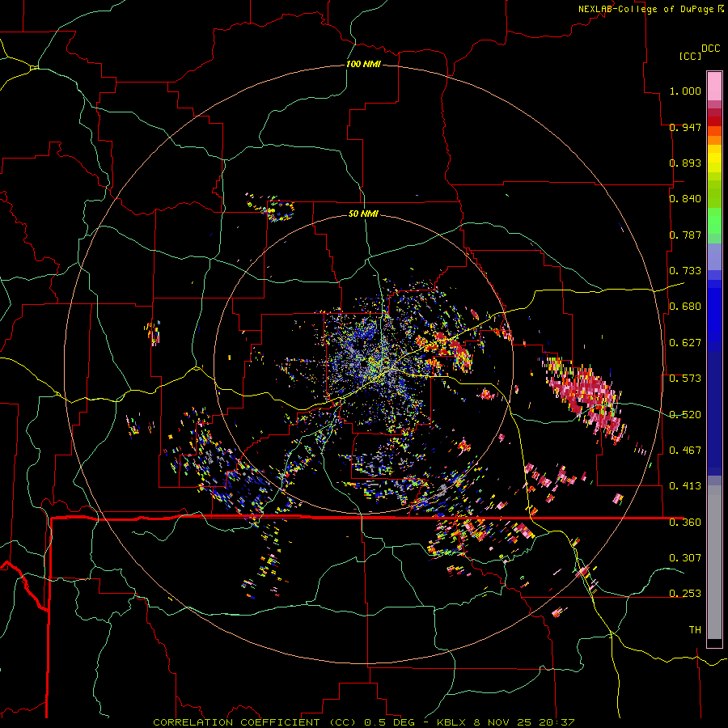Click the 0.893 scale value
The width and height of the screenshot is (728, 728).
click(x=685, y=163)
